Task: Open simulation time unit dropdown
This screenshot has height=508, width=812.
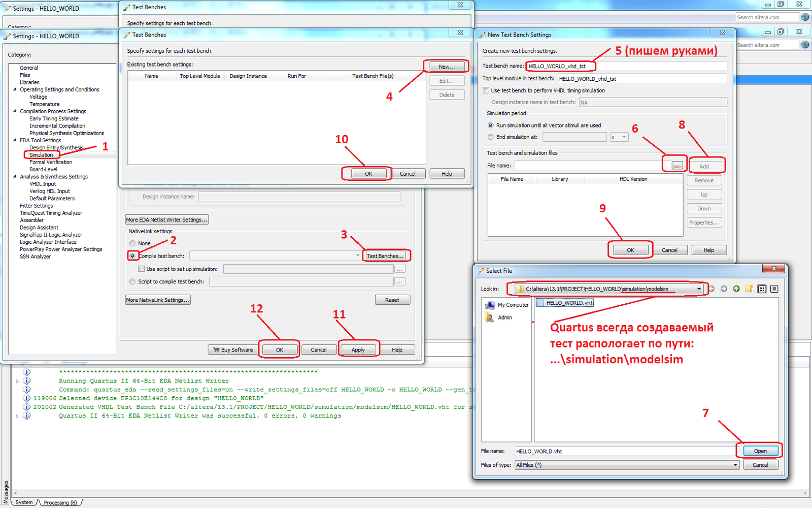Action: (x=619, y=137)
